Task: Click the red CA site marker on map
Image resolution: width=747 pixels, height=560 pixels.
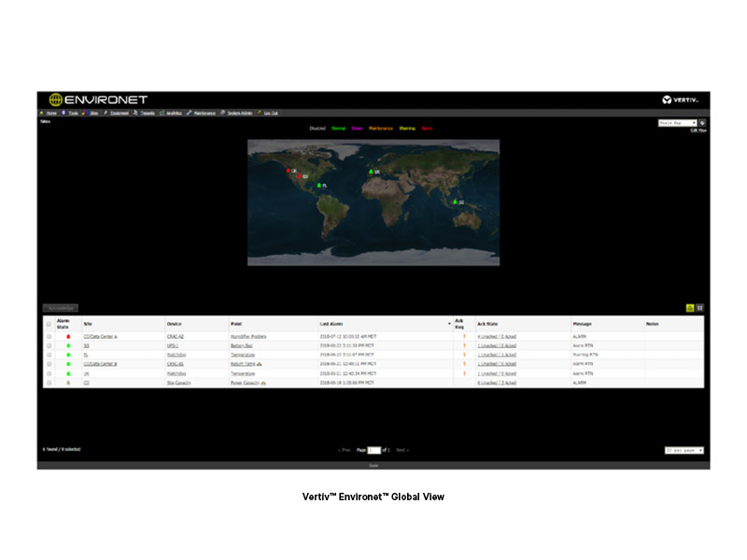Action: point(289,171)
